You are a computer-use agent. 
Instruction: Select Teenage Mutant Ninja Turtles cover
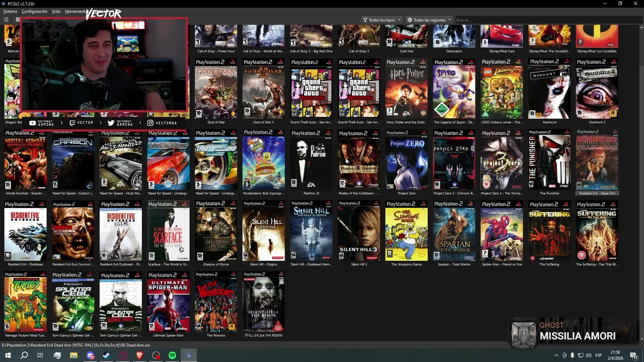click(26, 302)
